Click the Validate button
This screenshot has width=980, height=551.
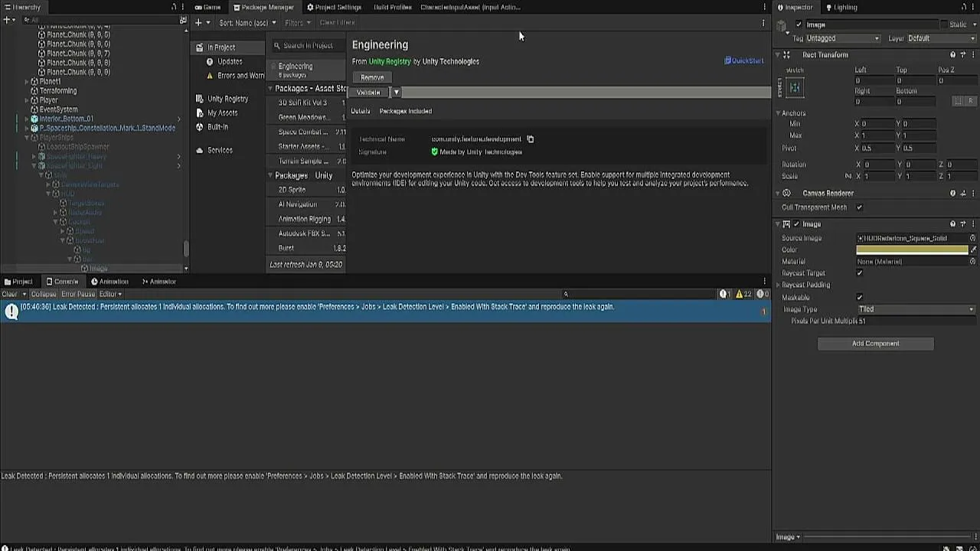pos(369,92)
